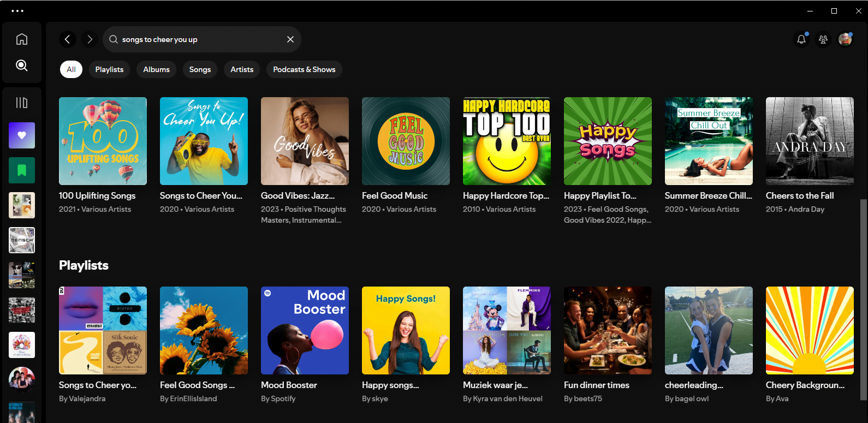Open the Home icon in sidebar
Screen dimensions: 868x423
click(x=22, y=39)
